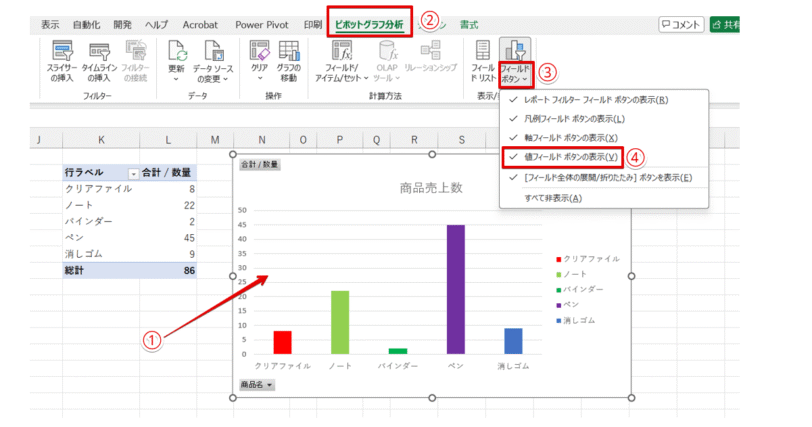Switch to the 印刷 tab
The image size is (812, 427).
[x=313, y=25]
